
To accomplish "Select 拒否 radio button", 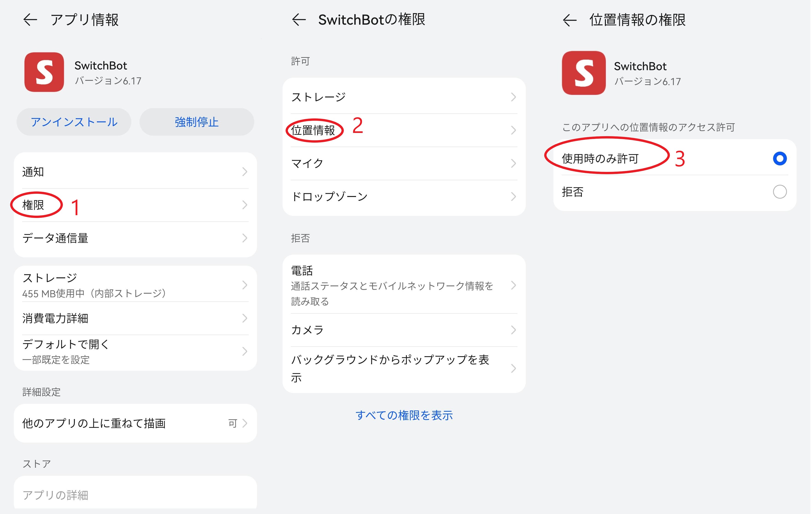I will point(780,192).
